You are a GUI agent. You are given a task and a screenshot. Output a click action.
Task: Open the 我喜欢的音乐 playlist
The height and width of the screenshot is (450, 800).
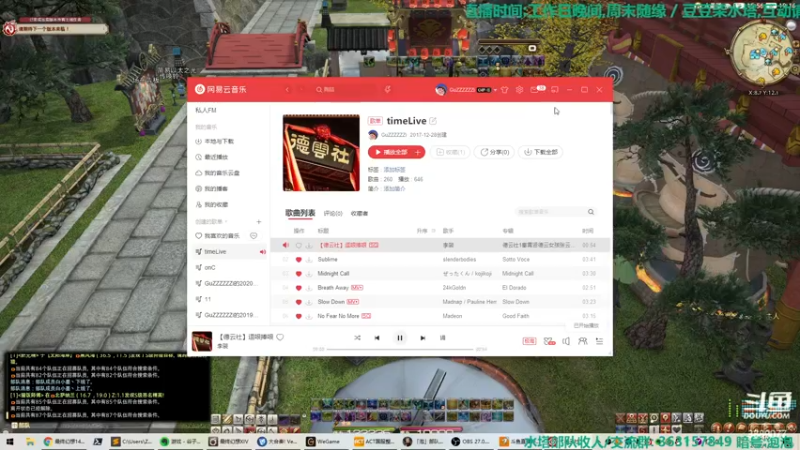[x=221, y=236]
